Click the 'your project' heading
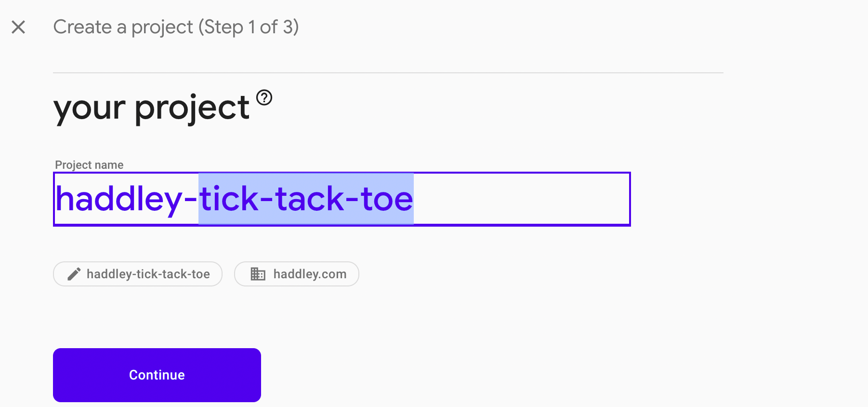The width and height of the screenshot is (868, 407). (151, 108)
